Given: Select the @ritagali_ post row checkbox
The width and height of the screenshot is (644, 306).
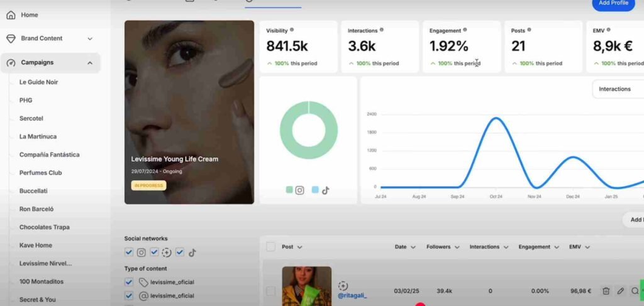Looking at the screenshot, I should [x=270, y=291].
